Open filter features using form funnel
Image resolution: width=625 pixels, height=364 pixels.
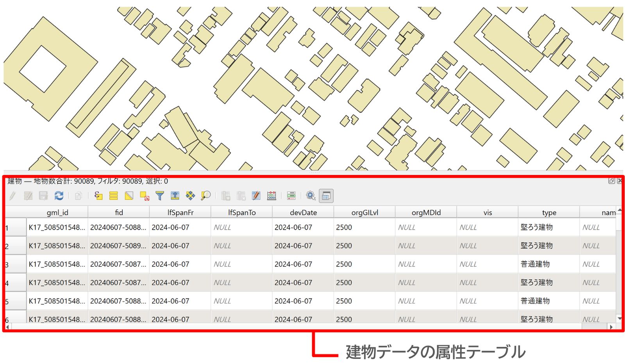pyautogui.click(x=160, y=196)
